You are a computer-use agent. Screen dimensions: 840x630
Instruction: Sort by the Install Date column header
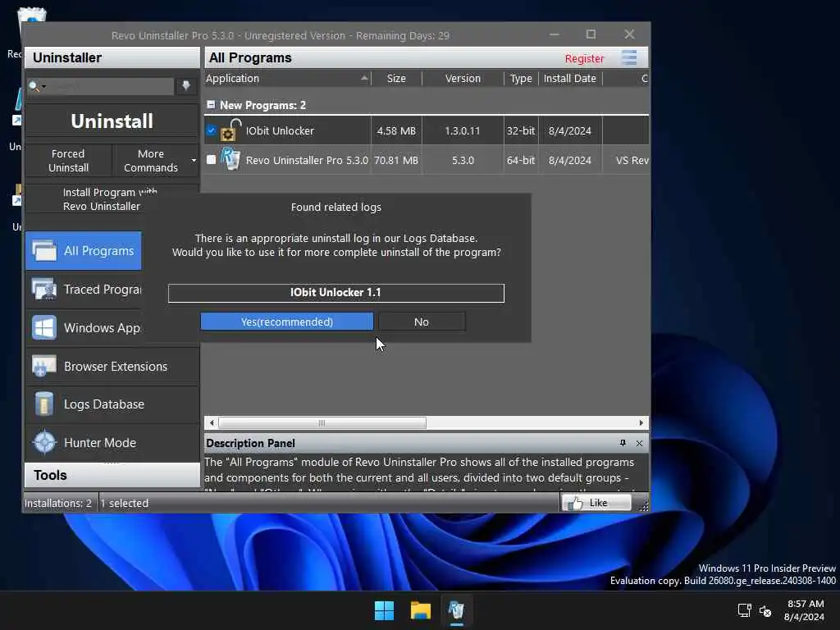570,78
